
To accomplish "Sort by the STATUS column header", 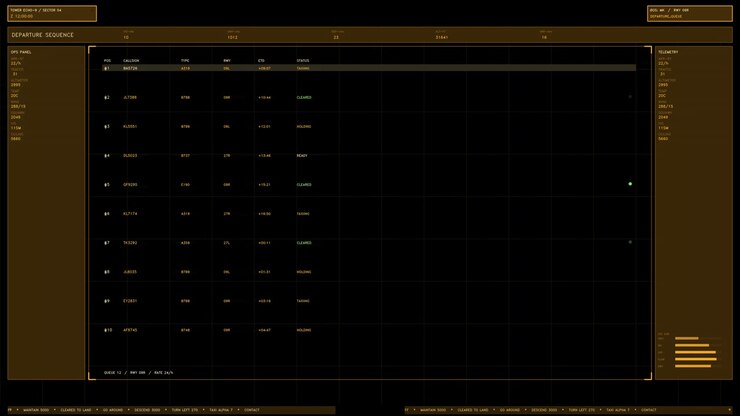I will pos(303,60).
